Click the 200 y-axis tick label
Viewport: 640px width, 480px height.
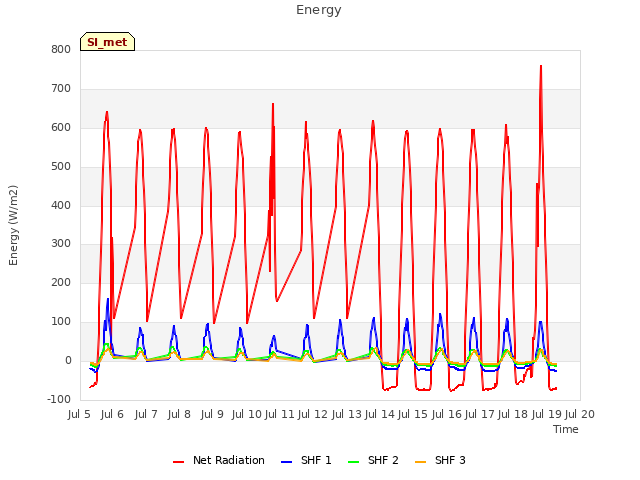(x=61, y=282)
